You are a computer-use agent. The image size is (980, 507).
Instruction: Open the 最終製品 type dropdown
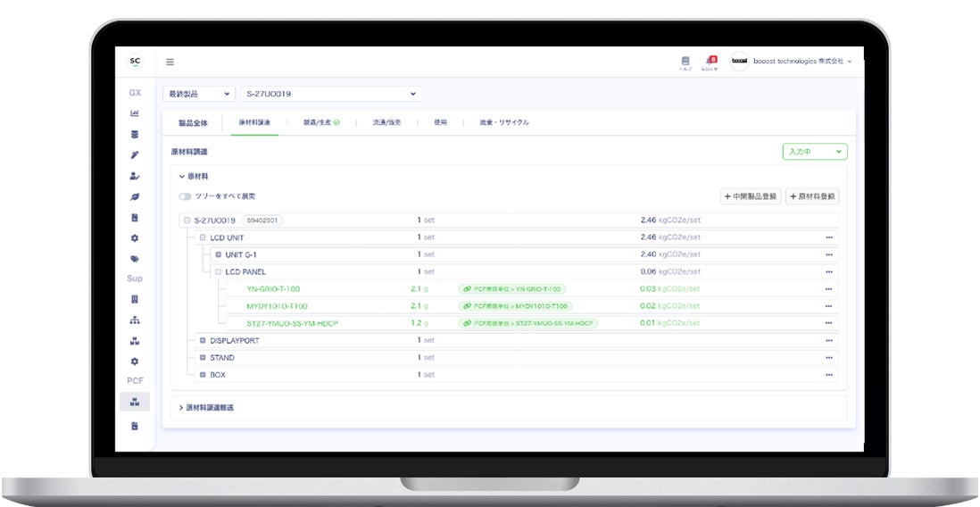tap(199, 94)
